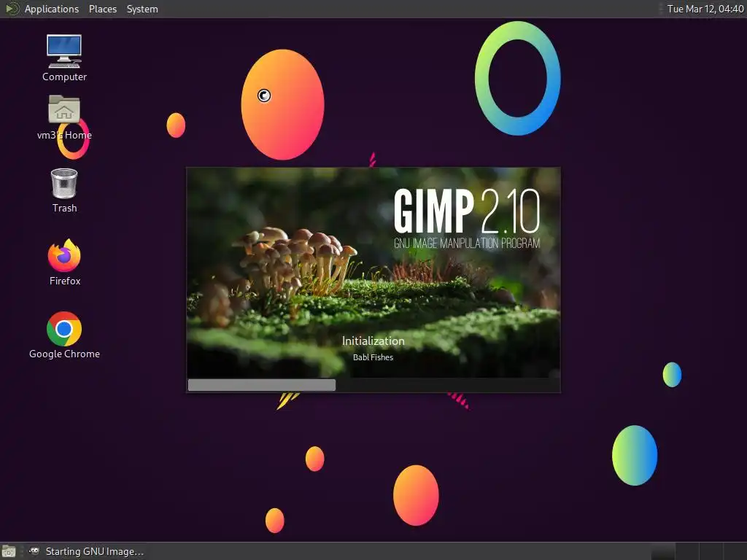
Task: Click the Initialization status text on splash
Action: click(x=373, y=341)
